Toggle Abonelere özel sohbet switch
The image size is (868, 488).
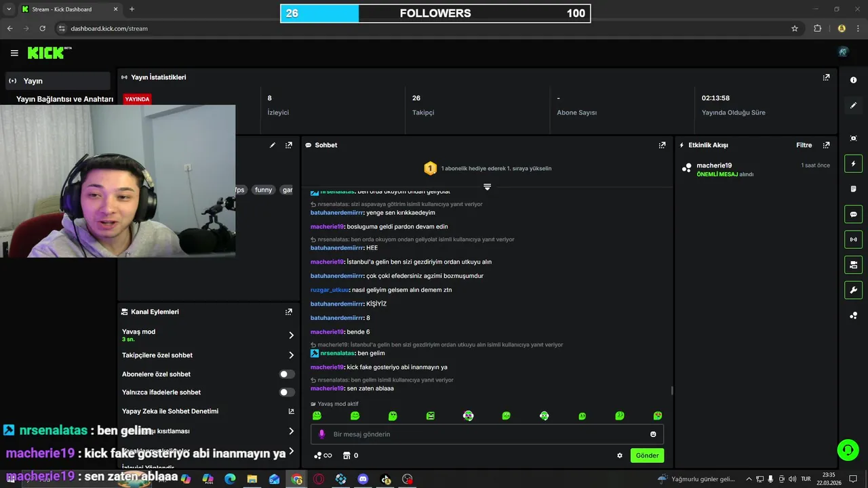coord(287,374)
